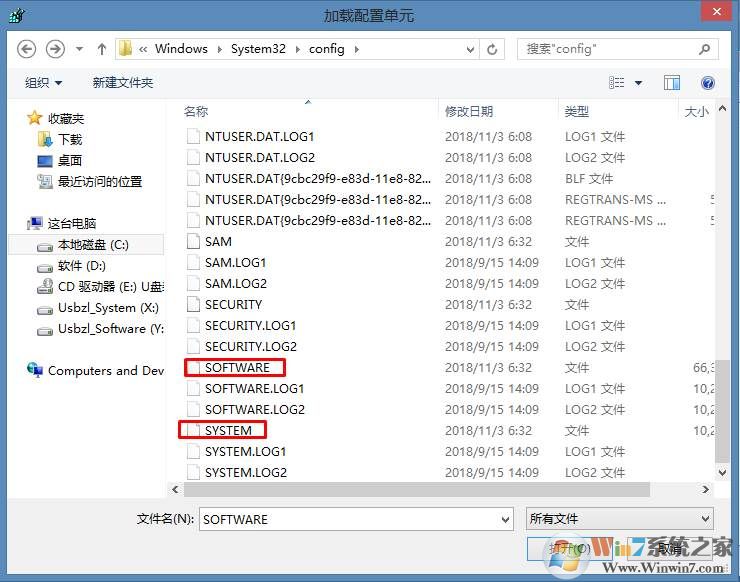Select CD 驱动器 (E:) drive
The image size is (740, 582).
point(101,287)
